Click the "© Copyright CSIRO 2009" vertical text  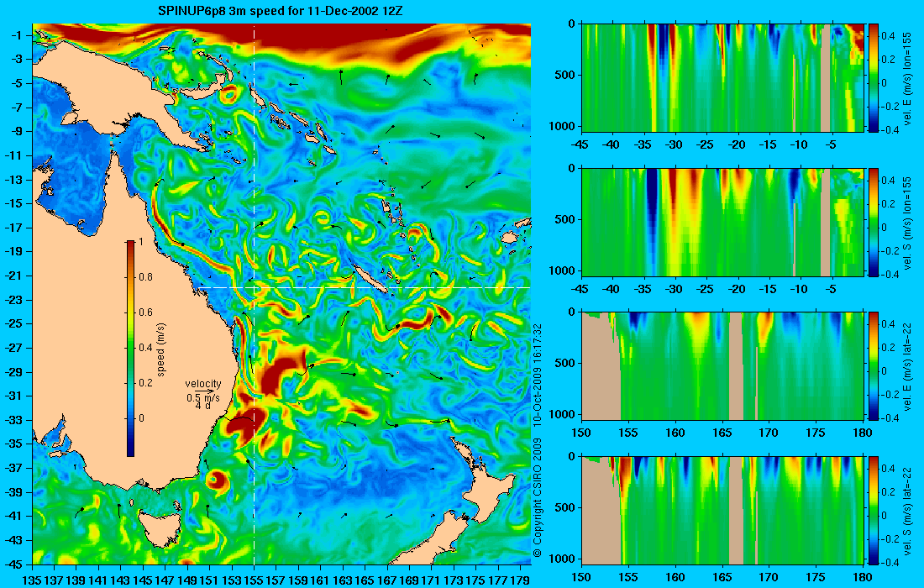tap(538, 497)
